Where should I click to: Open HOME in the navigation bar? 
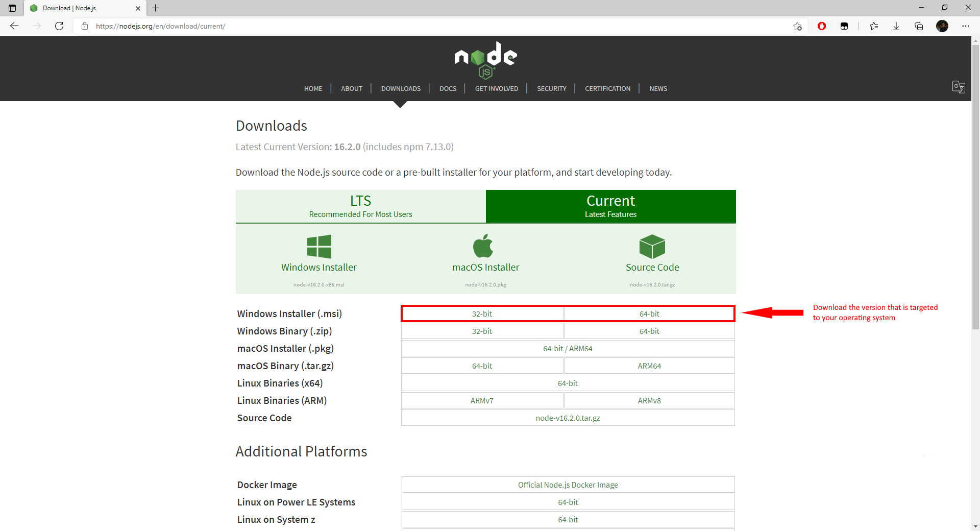tap(313, 88)
